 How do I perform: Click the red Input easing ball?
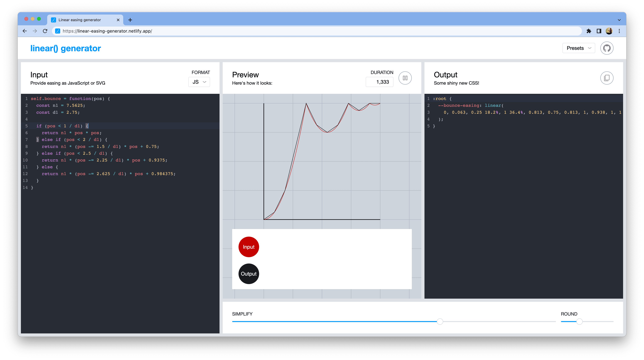click(248, 246)
